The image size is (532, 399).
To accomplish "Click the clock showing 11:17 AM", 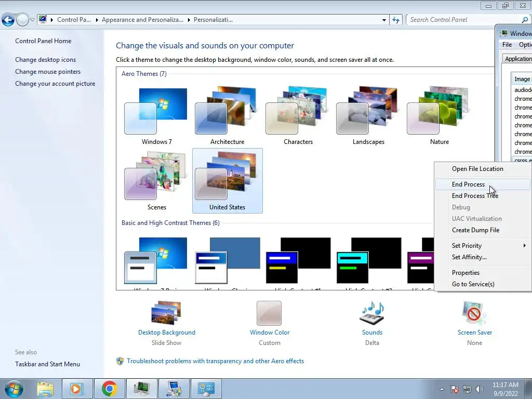I will click(x=505, y=389).
